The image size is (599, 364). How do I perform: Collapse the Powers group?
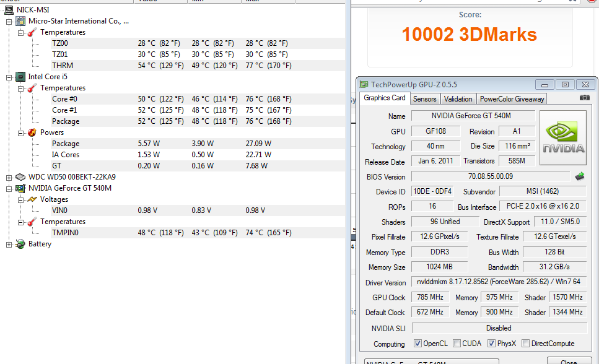pos(20,133)
